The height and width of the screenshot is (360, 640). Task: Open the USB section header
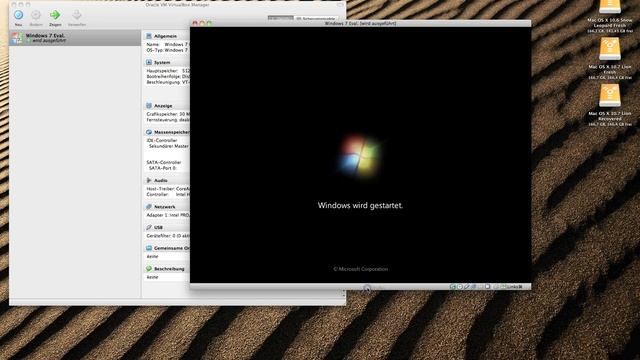click(155, 227)
